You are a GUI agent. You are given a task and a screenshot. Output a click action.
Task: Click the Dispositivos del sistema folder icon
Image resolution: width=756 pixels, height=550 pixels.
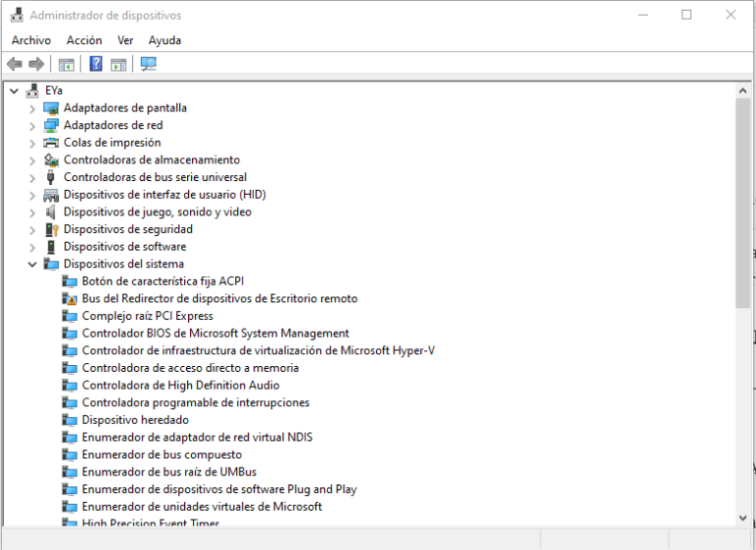point(51,264)
